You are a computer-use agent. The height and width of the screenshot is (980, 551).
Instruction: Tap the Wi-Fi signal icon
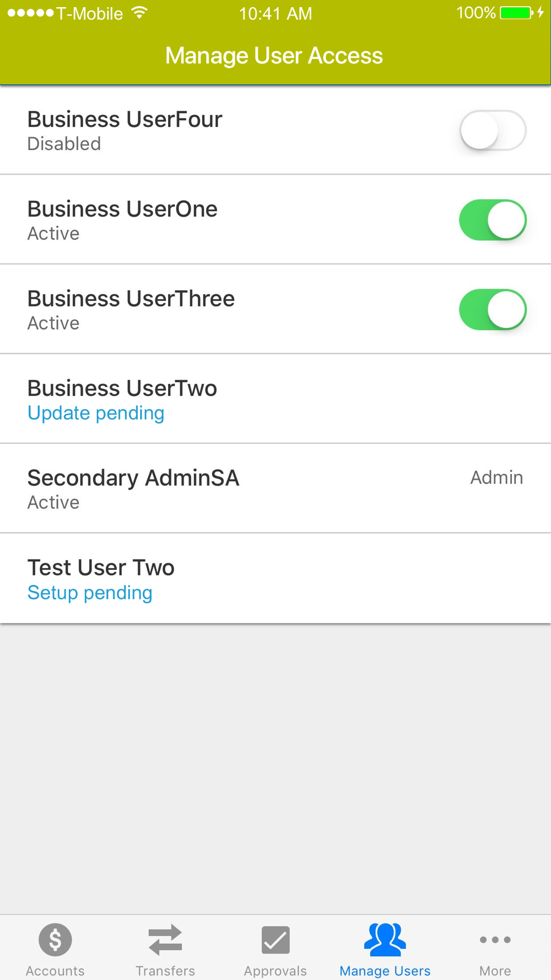(140, 13)
